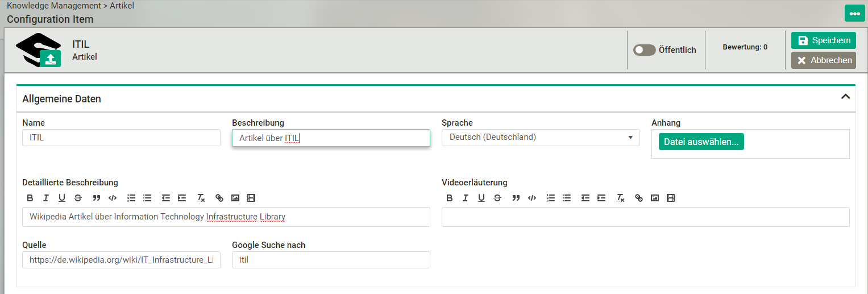Open the Sprache dropdown
The height and width of the screenshot is (294, 868).
pos(541,138)
